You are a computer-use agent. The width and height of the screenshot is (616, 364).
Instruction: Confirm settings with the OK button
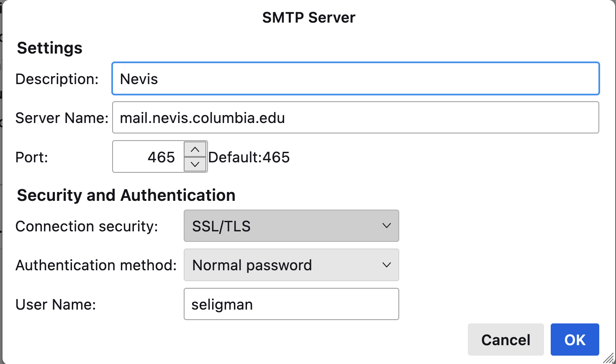[x=575, y=339]
